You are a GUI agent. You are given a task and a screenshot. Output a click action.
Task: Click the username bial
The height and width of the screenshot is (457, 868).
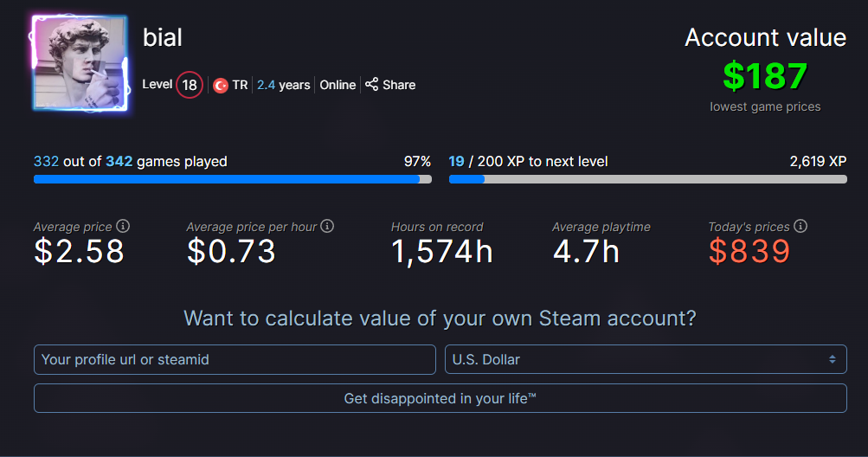[163, 39]
